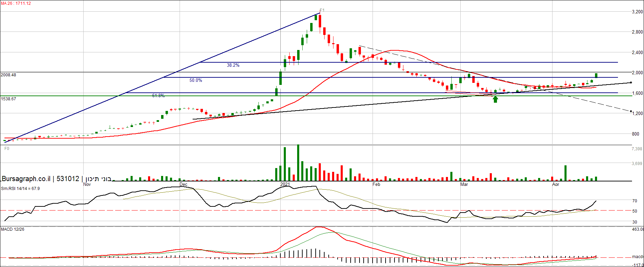The width and height of the screenshot is (644, 267).
Task: Select the rising black trendline's diamond endpoint
Action: pos(631,82)
